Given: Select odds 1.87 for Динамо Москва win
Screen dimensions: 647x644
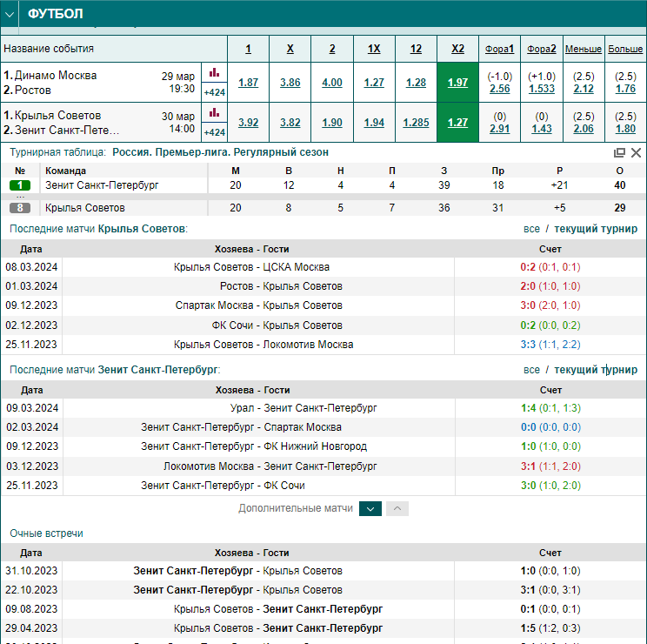Looking at the screenshot, I should tap(248, 83).
